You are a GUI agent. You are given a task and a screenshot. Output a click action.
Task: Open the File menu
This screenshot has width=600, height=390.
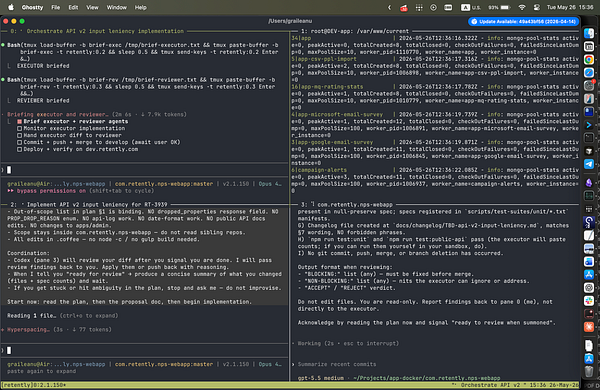[x=55, y=7]
